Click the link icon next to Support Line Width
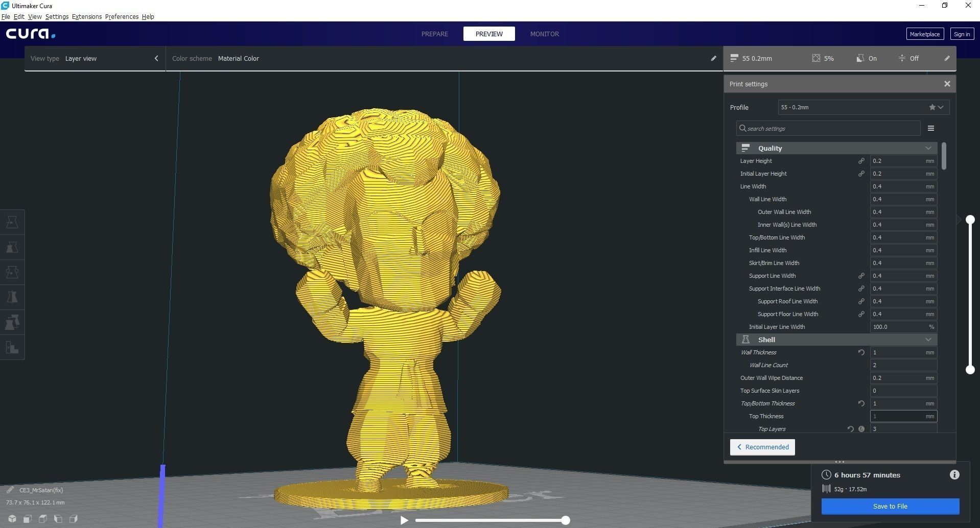Screen dimensions: 980x528 click(861, 276)
